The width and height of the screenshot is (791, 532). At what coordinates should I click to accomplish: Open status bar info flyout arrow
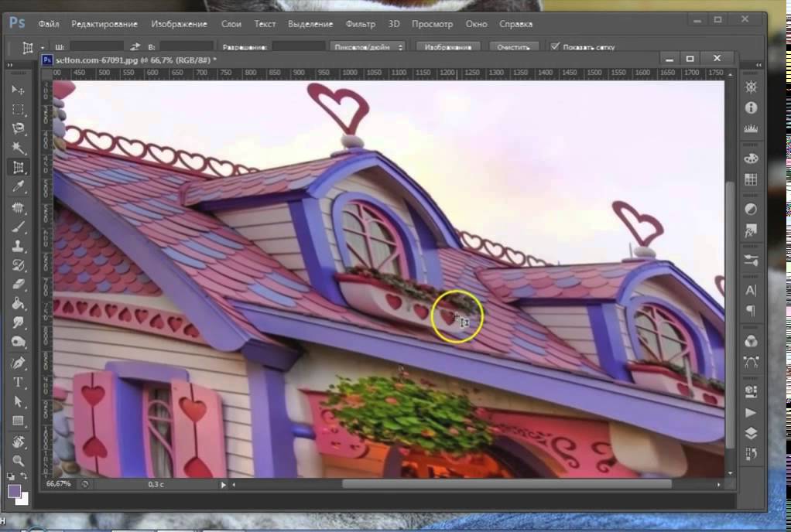click(223, 485)
